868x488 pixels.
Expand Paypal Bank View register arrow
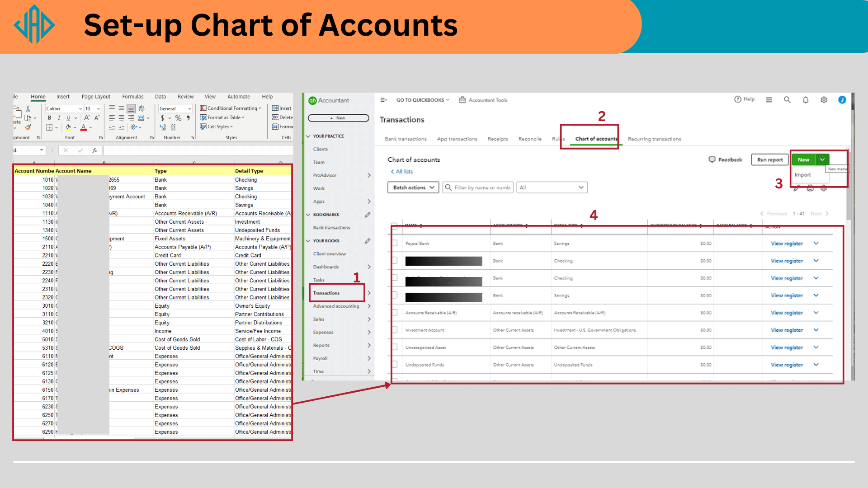point(816,244)
